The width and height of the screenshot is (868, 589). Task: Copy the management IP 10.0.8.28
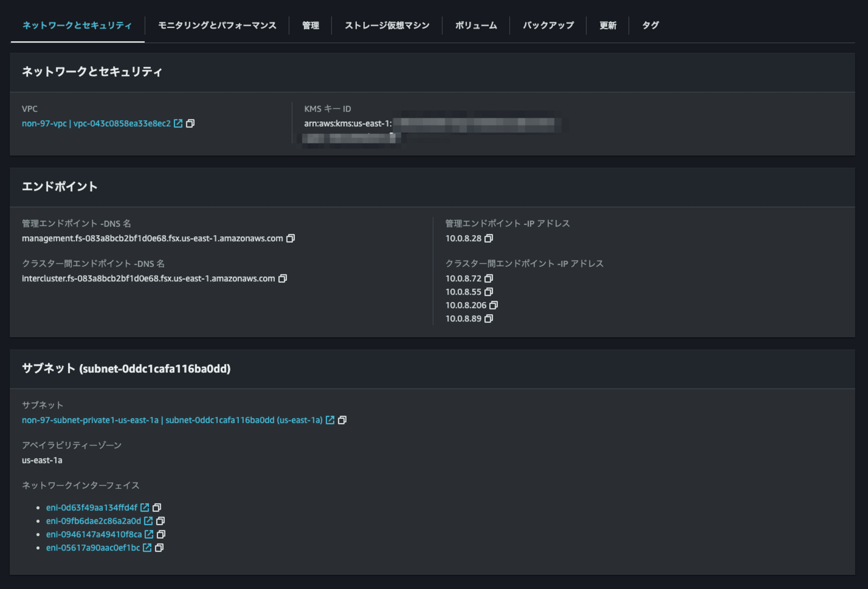tap(489, 238)
